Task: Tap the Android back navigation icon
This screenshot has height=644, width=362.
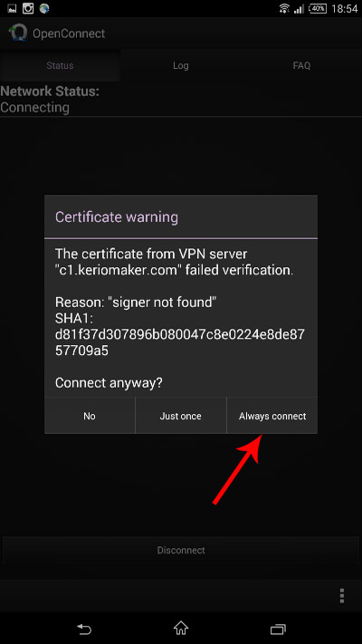Action: [84, 629]
